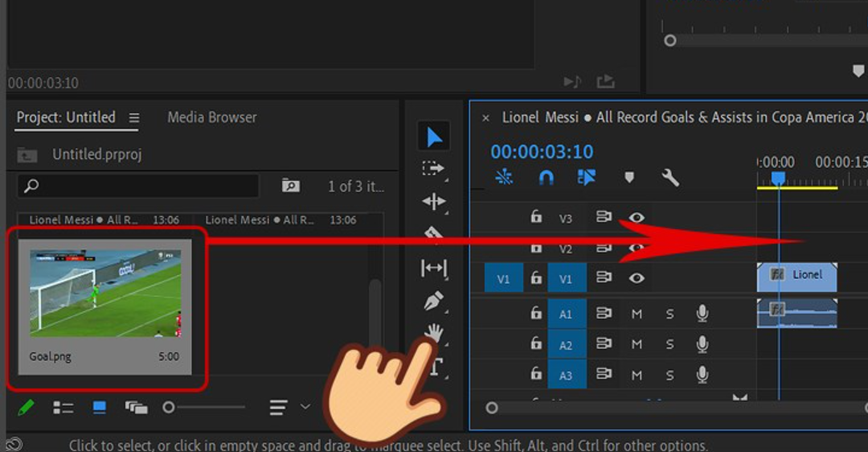Screen dimensions: 868x452
Task: Toggle lock on track A1
Action: (x=536, y=314)
